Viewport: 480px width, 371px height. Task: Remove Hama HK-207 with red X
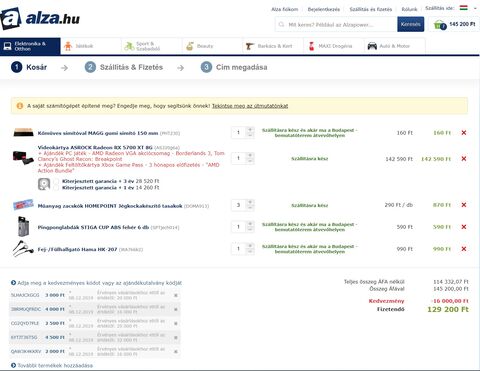pyautogui.click(x=464, y=249)
